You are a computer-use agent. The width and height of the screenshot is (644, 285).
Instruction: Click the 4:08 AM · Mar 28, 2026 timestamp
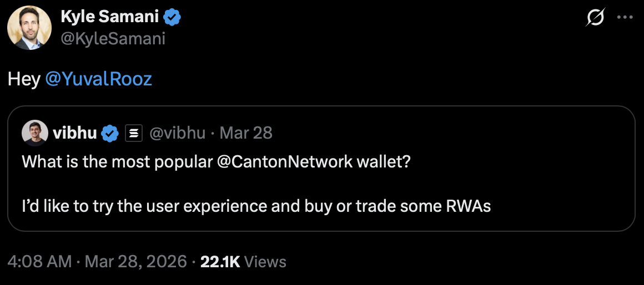(97, 262)
